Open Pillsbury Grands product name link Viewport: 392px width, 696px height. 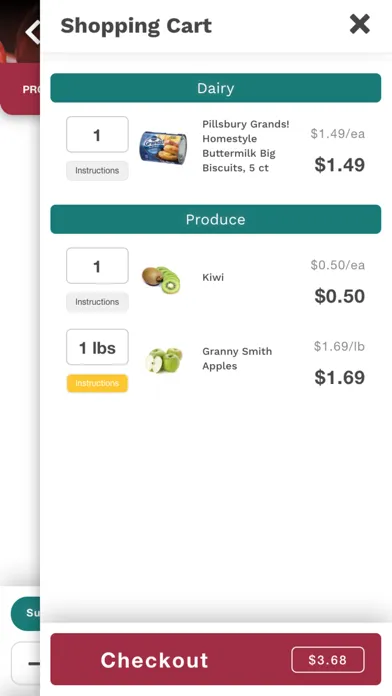[245, 146]
